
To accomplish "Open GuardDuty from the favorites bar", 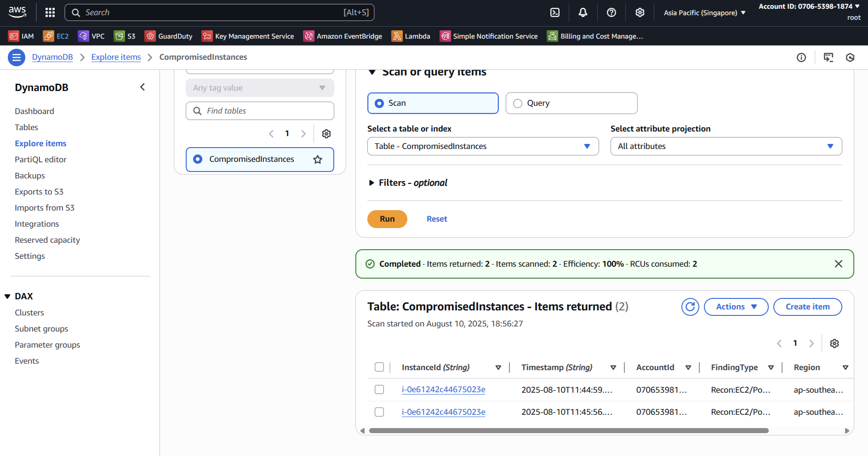I will pyautogui.click(x=168, y=36).
